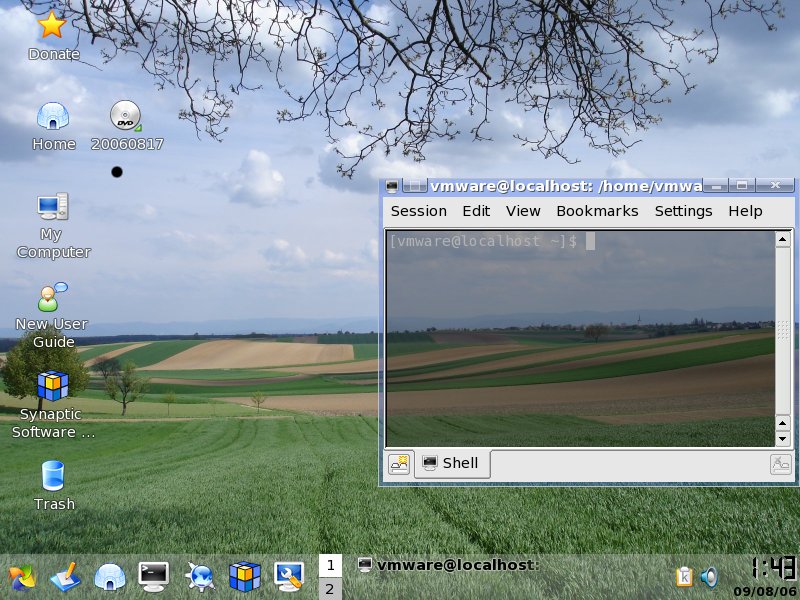Viewport: 800px width, 600px height.
Task: Launch the web browser globe panel icon
Action: (x=199, y=577)
